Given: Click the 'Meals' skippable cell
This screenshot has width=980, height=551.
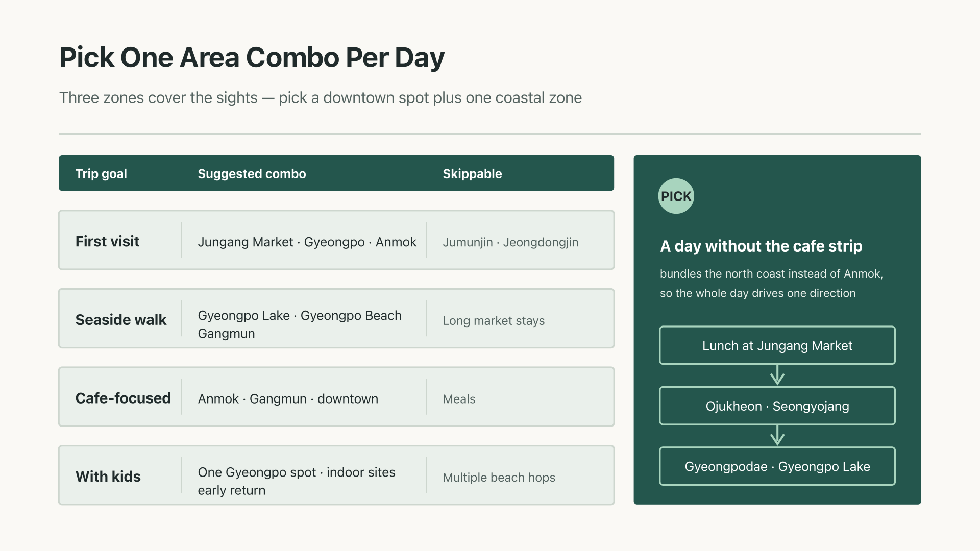Looking at the screenshot, I should (x=459, y=399).
